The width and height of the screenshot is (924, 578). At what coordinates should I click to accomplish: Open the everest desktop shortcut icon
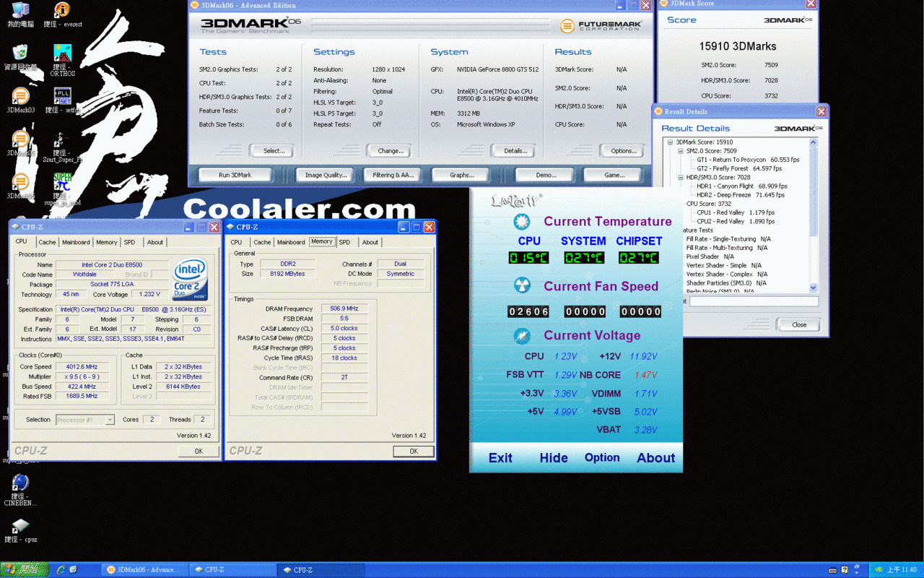62,10
